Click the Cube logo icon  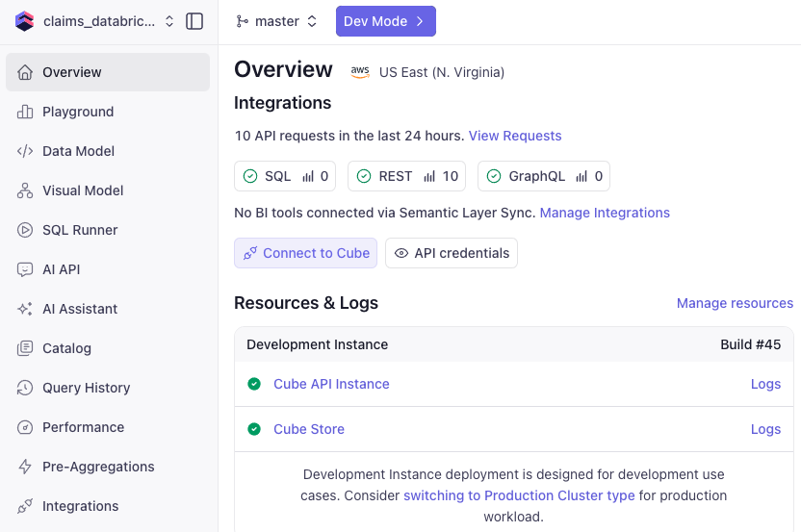click(x=24, y=21)
